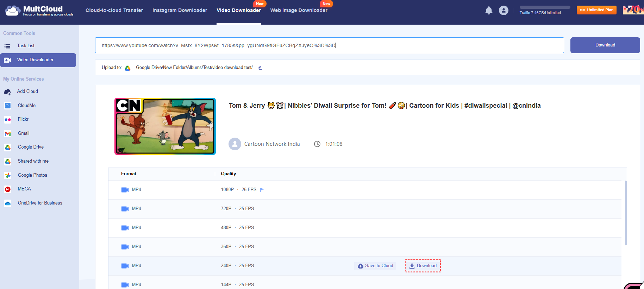Click the Google Drive upload path text
Viewport: 644px width, 289px height.
click(x=194, y=68)
